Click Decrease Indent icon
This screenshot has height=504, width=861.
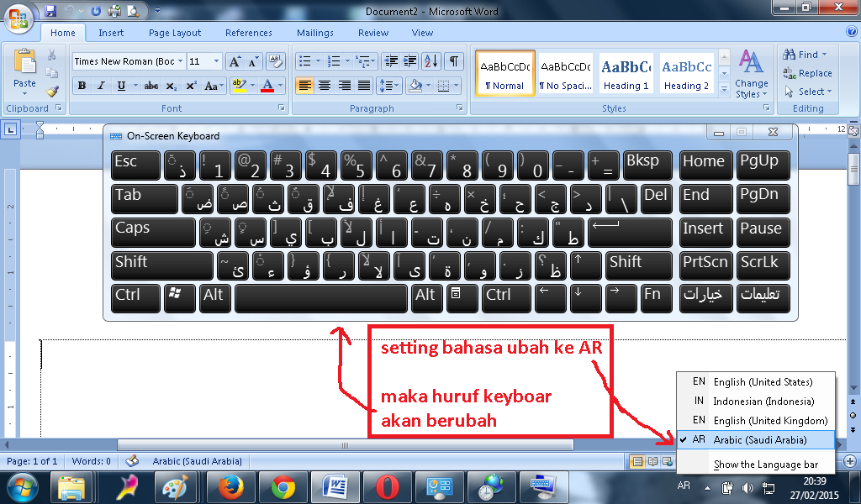click(391, 60)
